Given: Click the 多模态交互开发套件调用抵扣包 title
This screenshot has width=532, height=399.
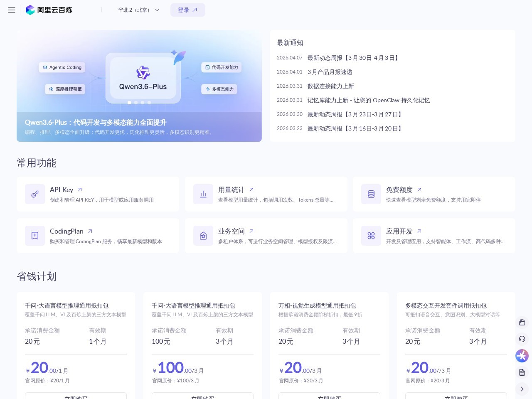Looking at the screenshot, I should click(446, 305).
